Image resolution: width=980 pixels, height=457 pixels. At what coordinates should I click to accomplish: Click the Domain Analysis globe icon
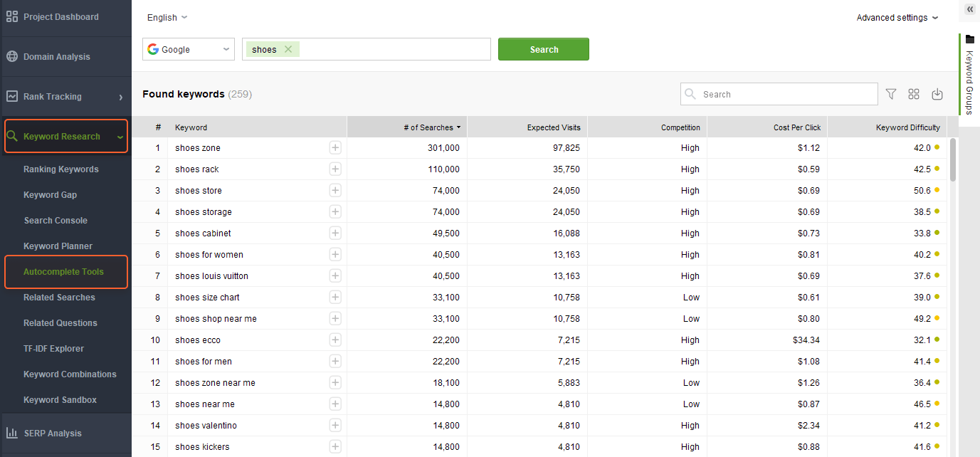pyautogui.click(x=11, y=57)
